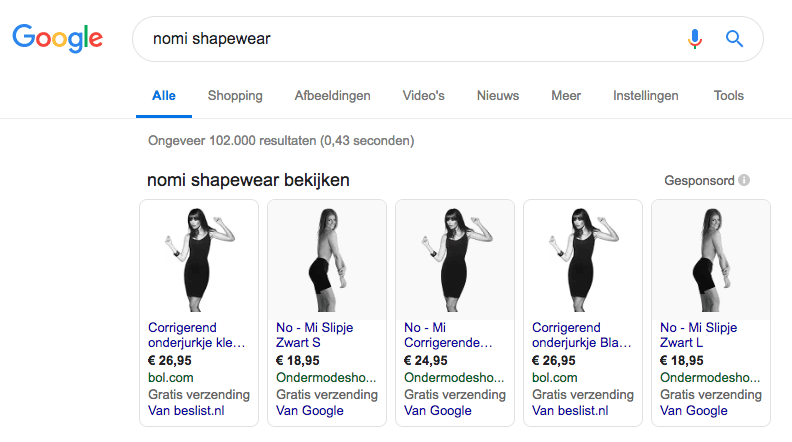792x442 pixels.
Task: Open the Shopping tab
Action: tap(235, 96)
